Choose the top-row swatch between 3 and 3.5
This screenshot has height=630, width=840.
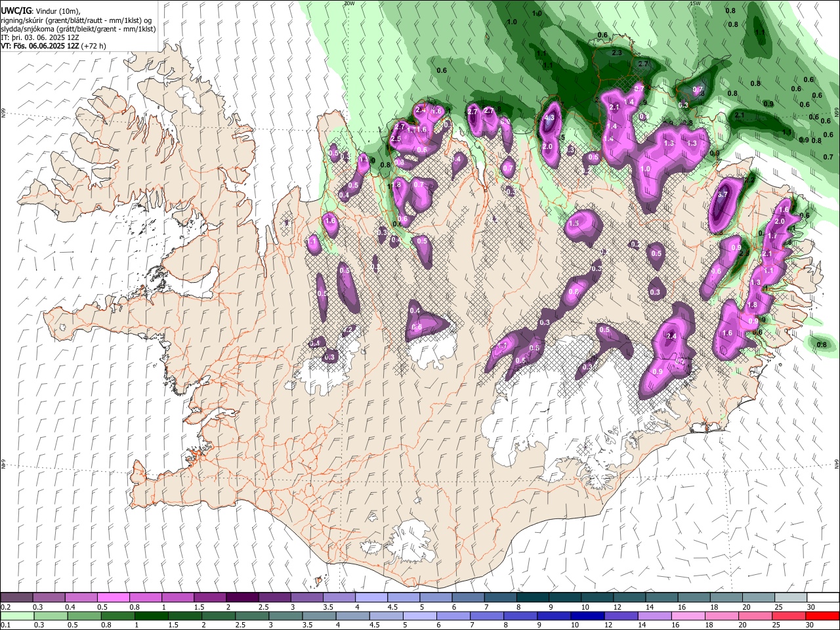coord(306,598)
